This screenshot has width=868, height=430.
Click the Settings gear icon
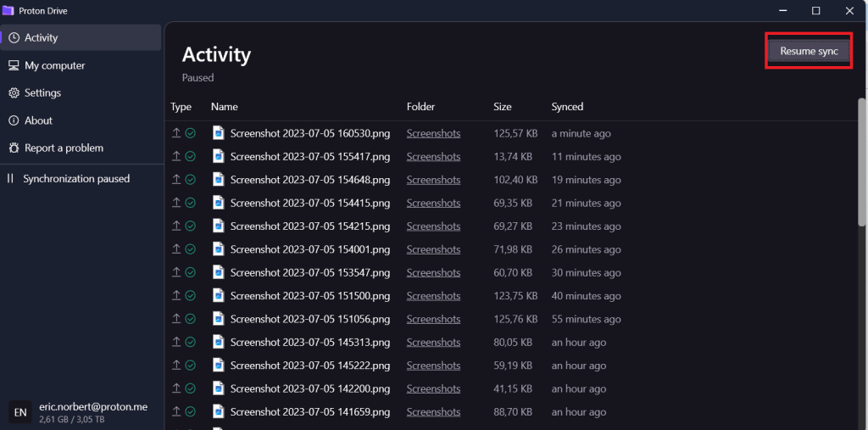(14, 92)
